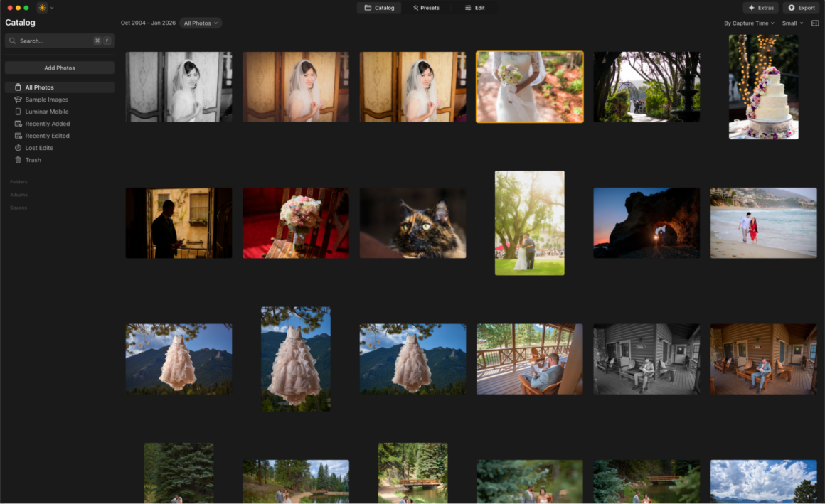
Task: Click the magnifier icon in search
Action: [x=13, y=41]
